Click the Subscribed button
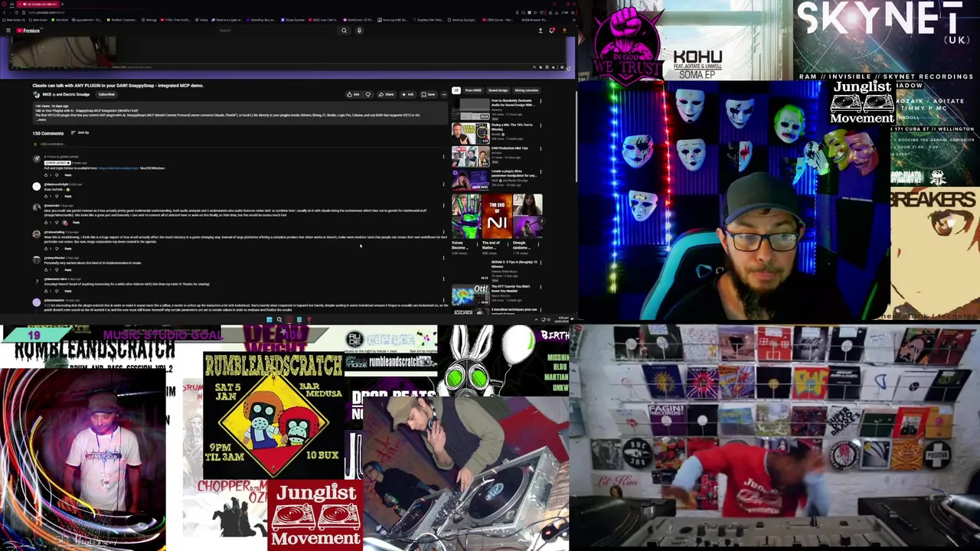 coord(106,94)
